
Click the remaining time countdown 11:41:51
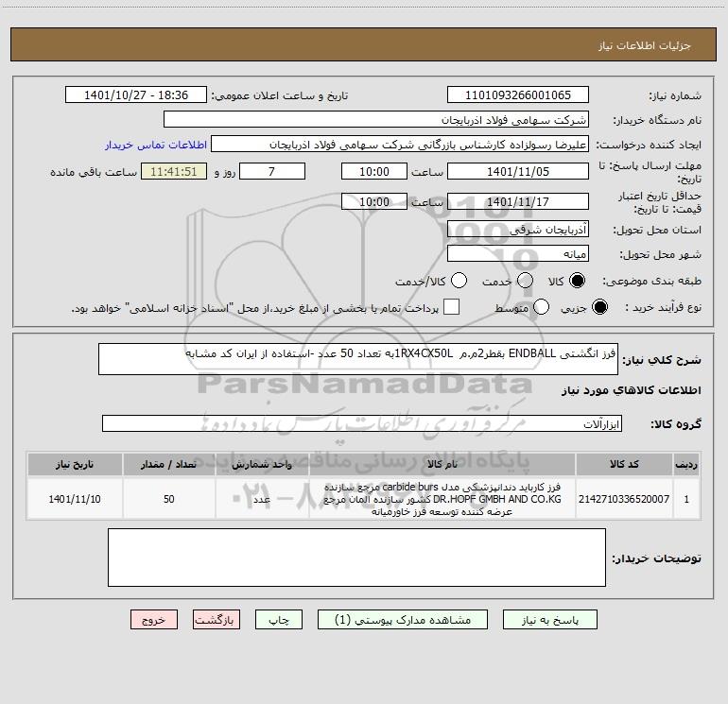(174, 171)
